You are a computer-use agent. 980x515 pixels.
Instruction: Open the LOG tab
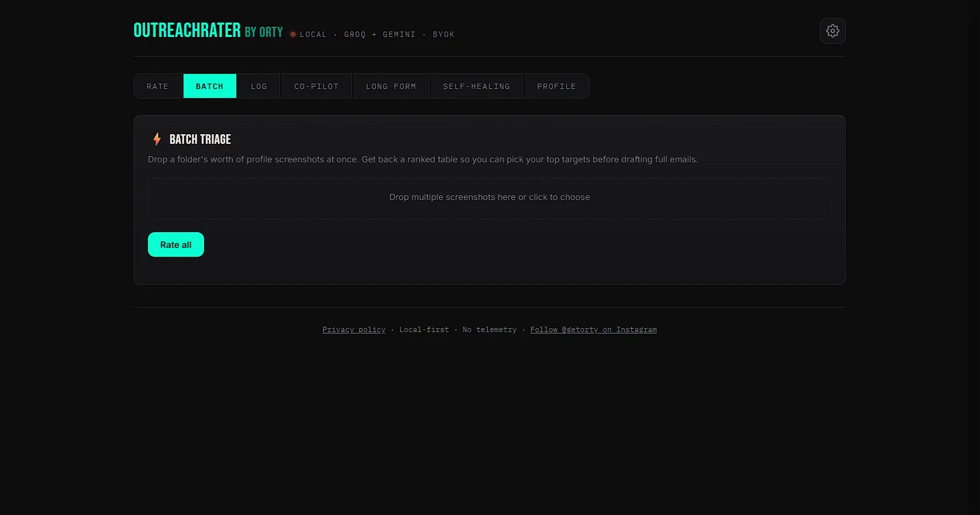259,86
